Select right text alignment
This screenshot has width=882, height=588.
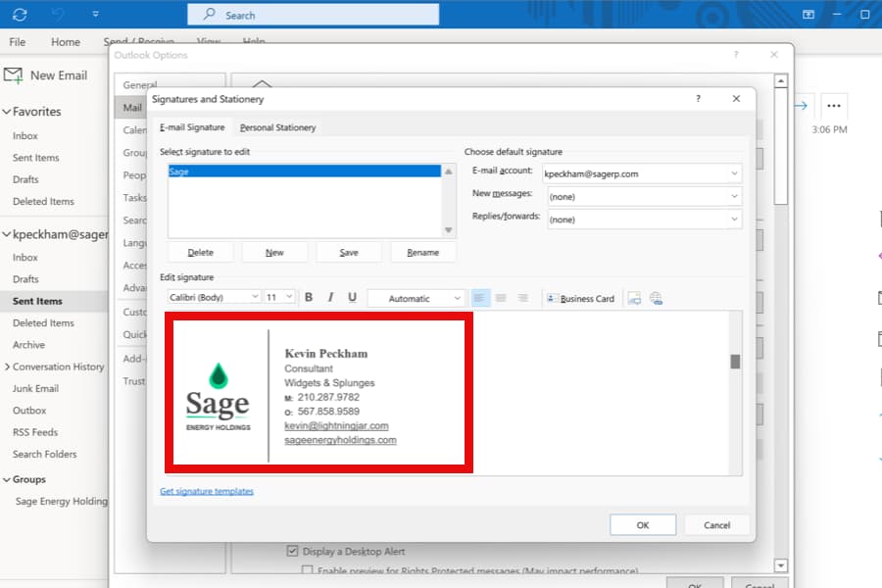pos(524,298)
